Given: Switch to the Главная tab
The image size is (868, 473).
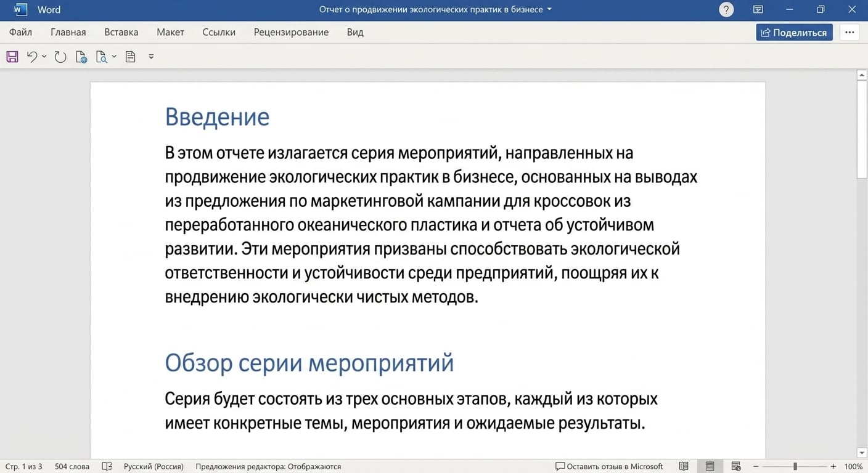Looking at the screenshot, I should coord(68,32).
